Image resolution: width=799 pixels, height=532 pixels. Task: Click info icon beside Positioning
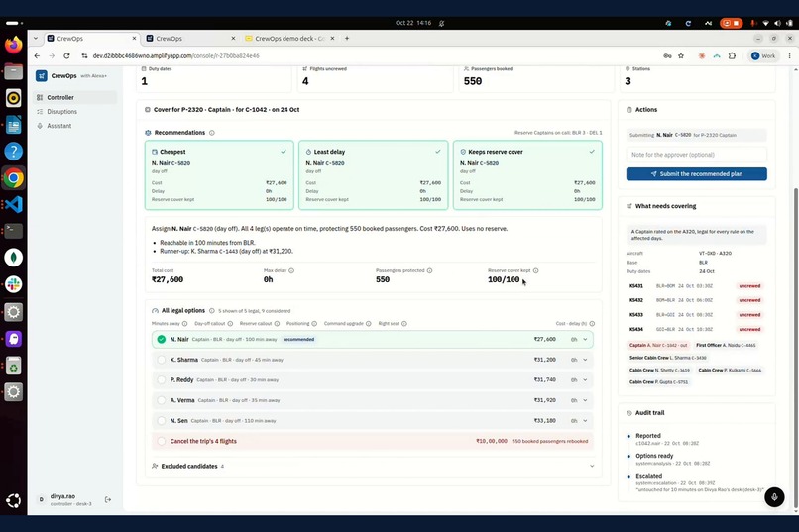(x=314, y=324)
